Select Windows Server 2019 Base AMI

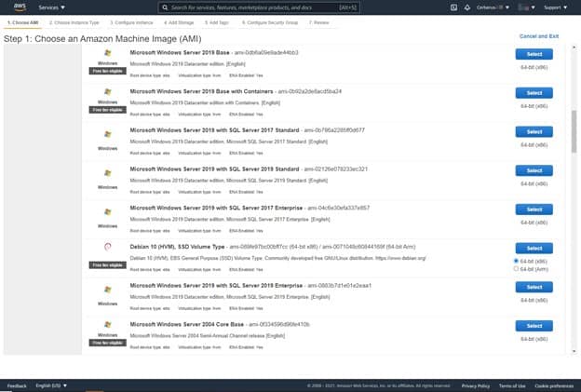(534, 54)
